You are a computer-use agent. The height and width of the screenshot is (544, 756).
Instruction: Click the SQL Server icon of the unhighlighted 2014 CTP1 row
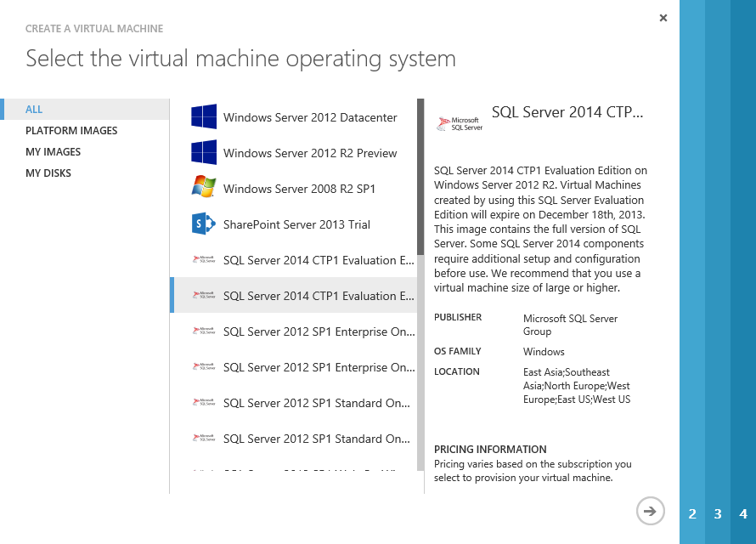[204, 259]
